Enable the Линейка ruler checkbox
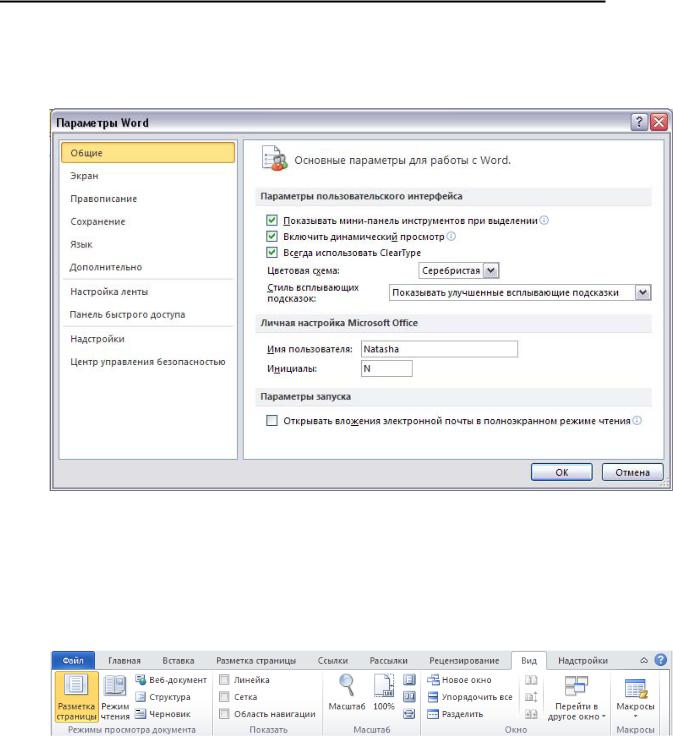The image size is (673, 736). tap(224, 680)
